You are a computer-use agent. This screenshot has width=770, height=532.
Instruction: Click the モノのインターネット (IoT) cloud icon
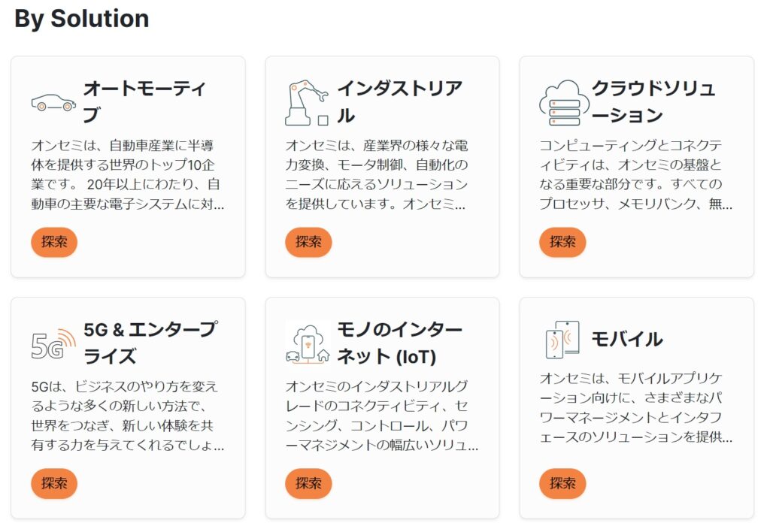308,343
